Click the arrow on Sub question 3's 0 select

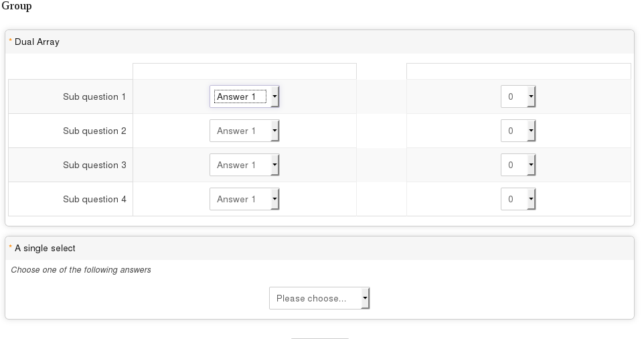(x=532, y=165)
